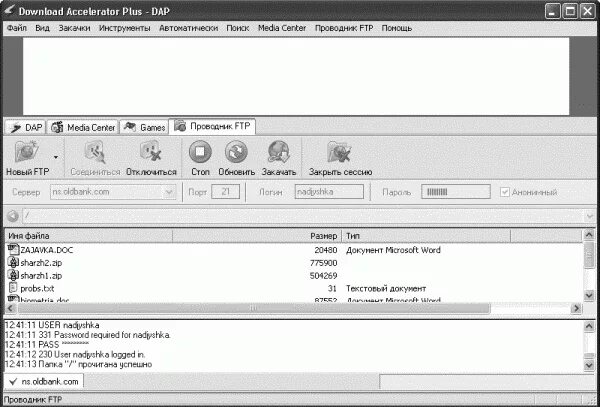Click the Логин input field

tap(329, 192)
